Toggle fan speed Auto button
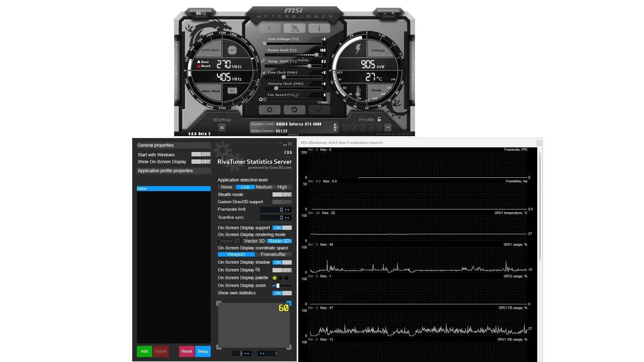The width and height of the screenshot is (644, 362). 325,102
